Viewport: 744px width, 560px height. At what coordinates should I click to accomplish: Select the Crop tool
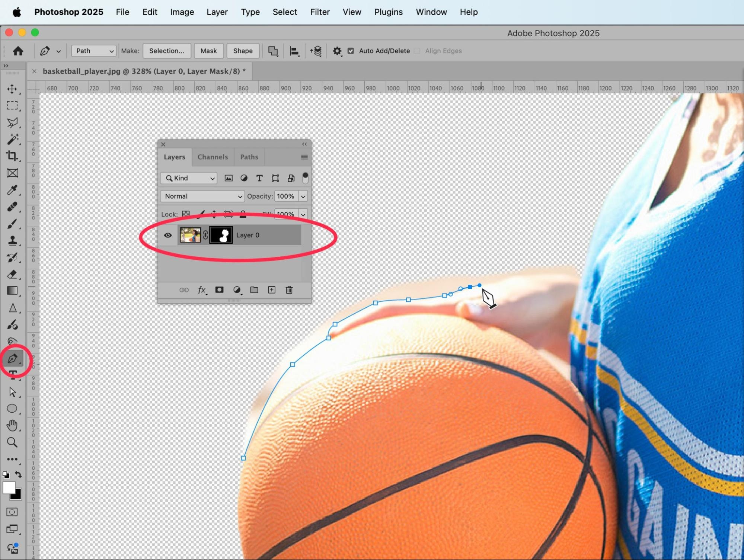tap(12, 156)
